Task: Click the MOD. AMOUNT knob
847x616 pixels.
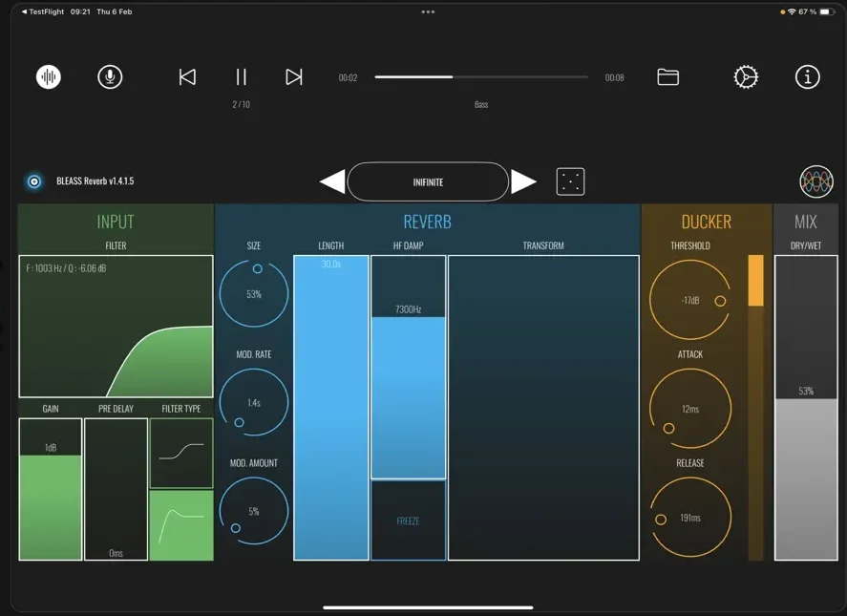Action: coord(254,511)
